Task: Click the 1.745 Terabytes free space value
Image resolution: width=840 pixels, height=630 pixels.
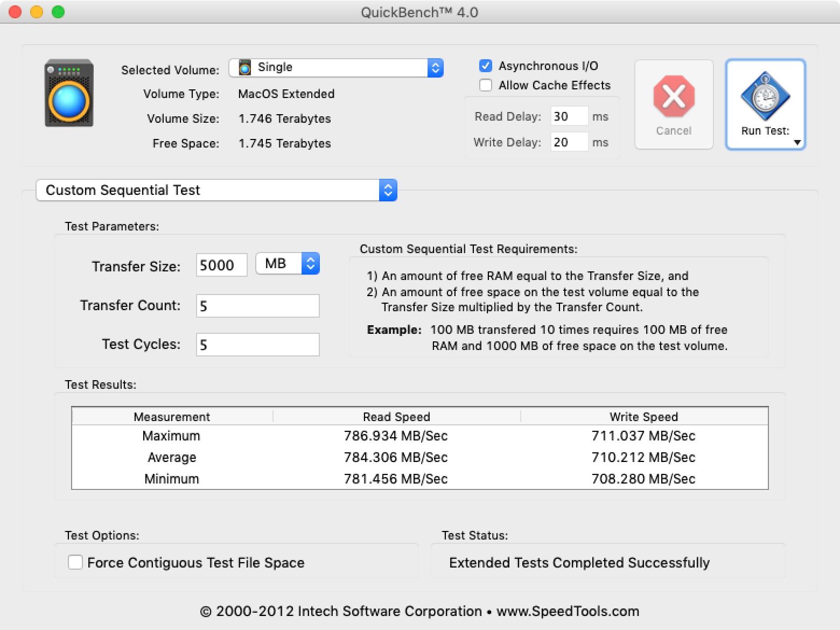Action: point(285,143)
